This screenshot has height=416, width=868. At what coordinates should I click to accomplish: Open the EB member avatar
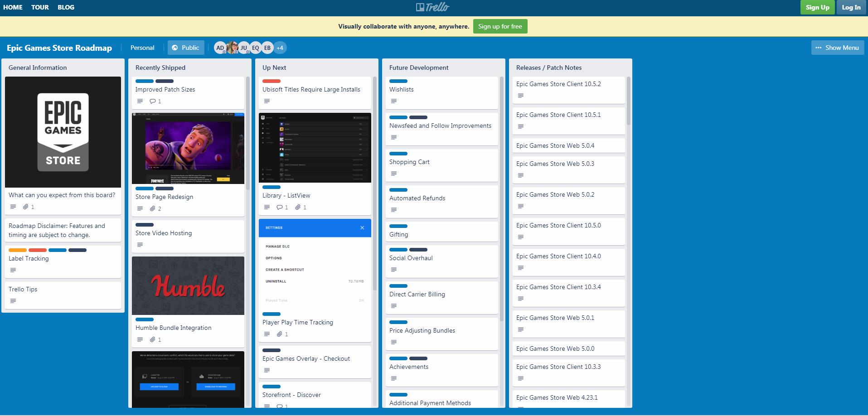(x=267, y=48)
